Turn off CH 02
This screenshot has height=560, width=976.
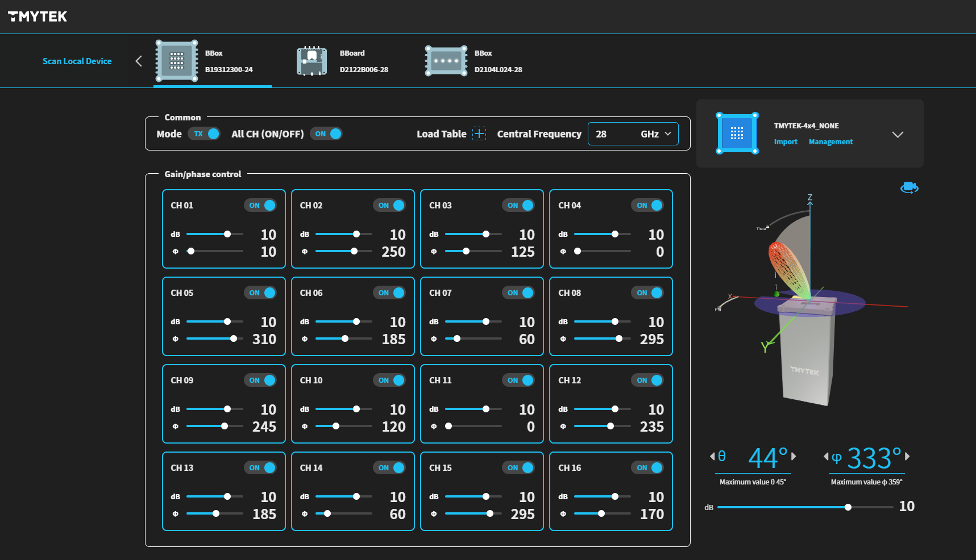[x=389, y=206]
